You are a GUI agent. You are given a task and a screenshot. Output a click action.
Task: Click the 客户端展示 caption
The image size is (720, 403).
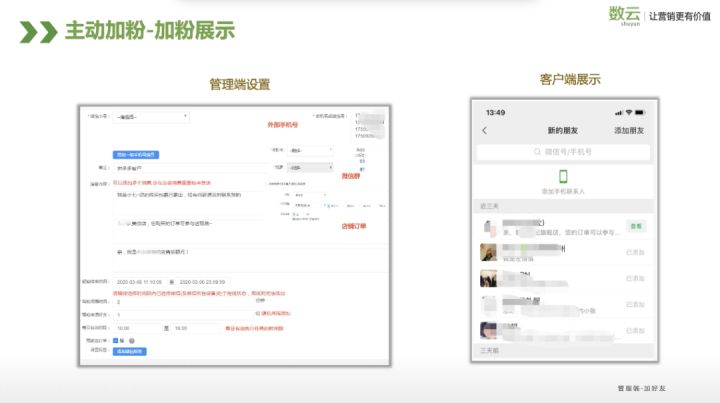click(570, 79)
